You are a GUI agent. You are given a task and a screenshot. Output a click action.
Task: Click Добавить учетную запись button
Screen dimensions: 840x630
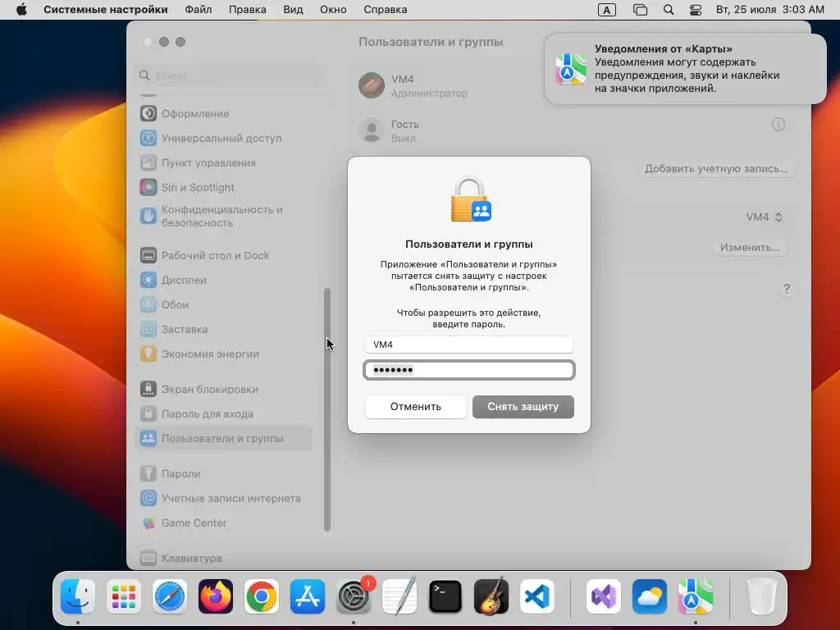click(x=716, y=169)
